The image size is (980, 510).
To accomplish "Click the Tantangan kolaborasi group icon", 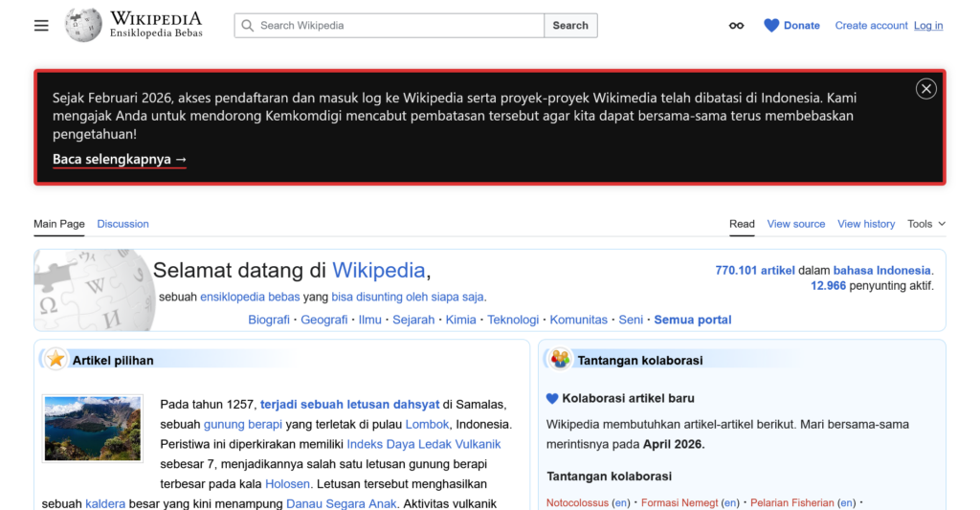I will point(561,360).
